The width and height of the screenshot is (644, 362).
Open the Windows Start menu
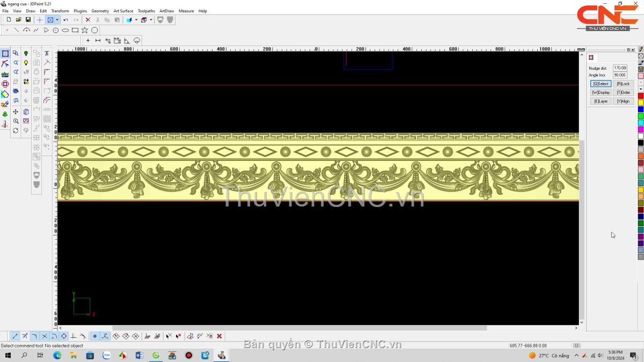click(8, 355)
